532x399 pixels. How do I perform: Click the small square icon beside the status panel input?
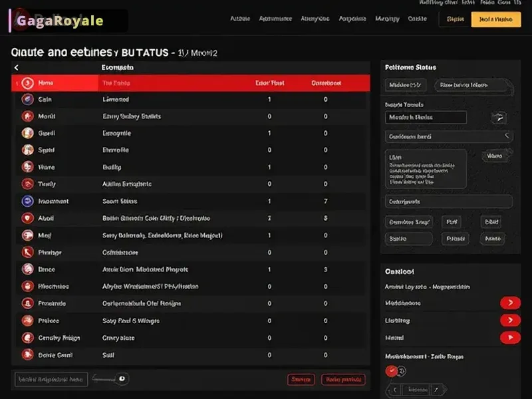click(498, 118)
